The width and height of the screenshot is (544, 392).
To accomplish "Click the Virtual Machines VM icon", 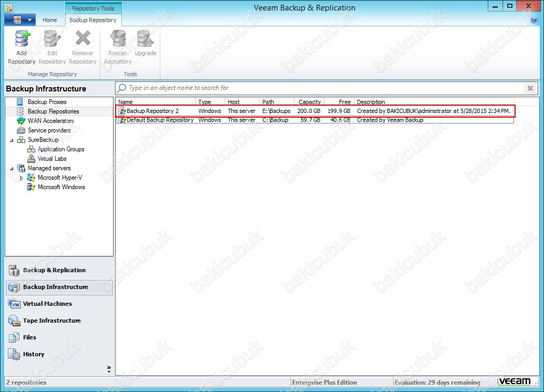I will pyautogui.click(x=14, y=304).
